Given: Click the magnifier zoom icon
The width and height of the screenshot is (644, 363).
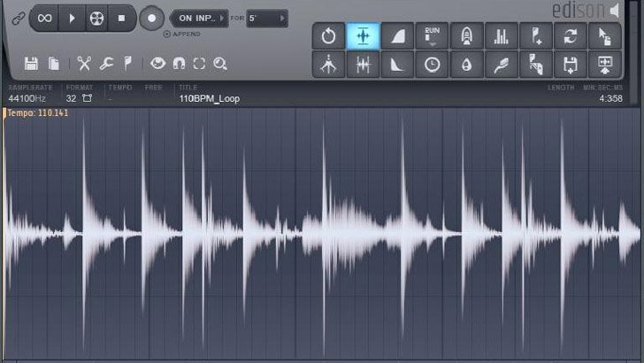Looking at the screenshot, I should [x=219, y=64].
